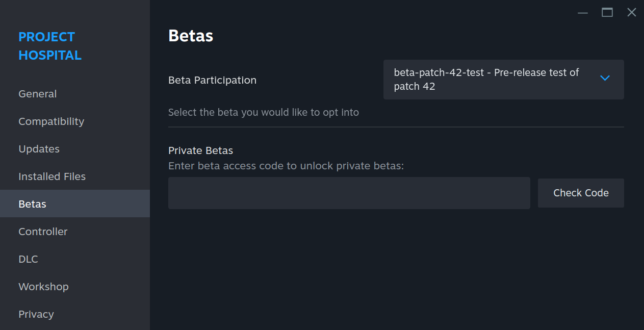
Task: Click the PROJECT HOSPITAL title
Action: pos(50,46)
